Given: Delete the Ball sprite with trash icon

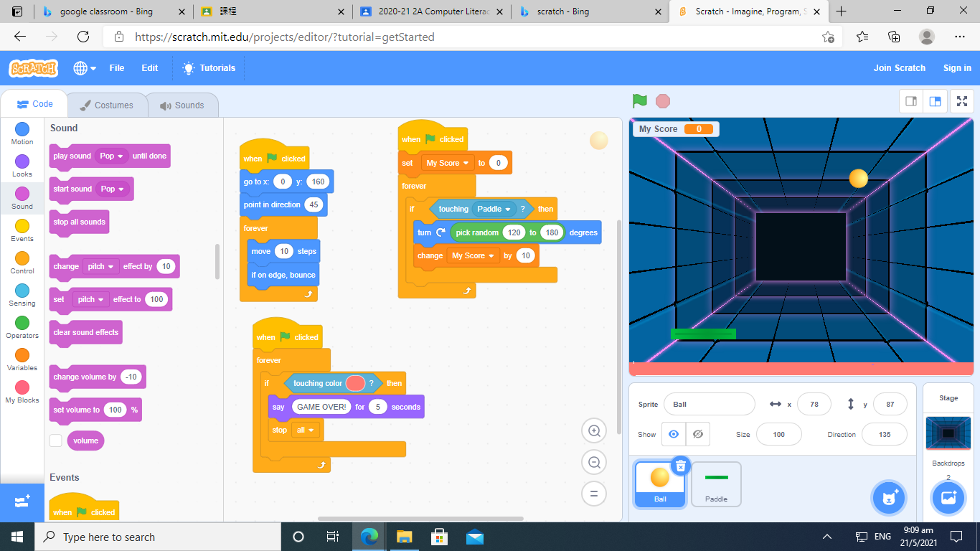Looking at the screenshot, I should tap(680, 466).
